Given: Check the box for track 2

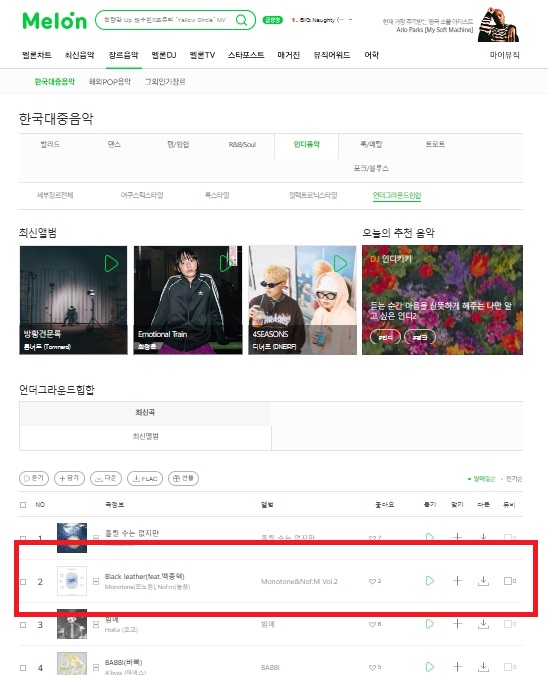Looking at the screenshot, I should click(x=23, y=582).
